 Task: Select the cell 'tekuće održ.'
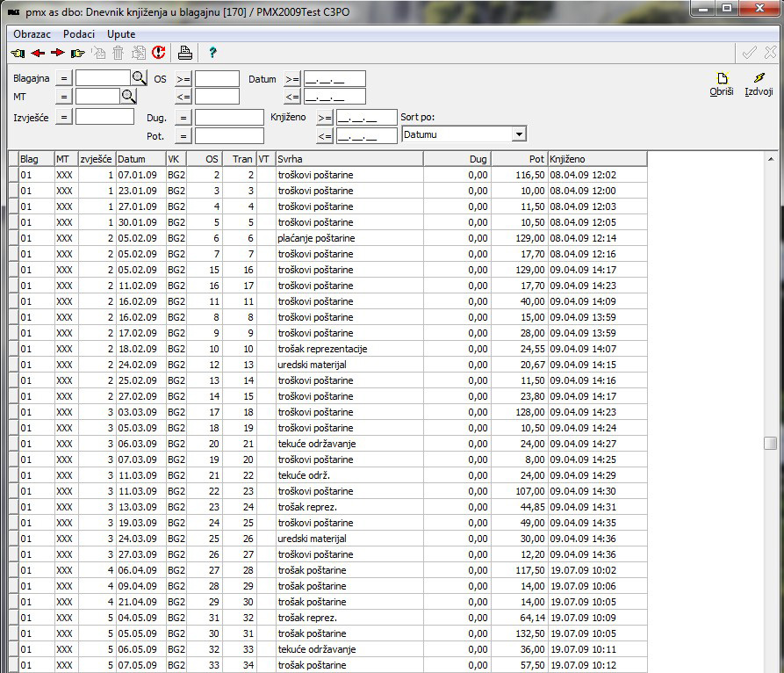coord(349,475)
